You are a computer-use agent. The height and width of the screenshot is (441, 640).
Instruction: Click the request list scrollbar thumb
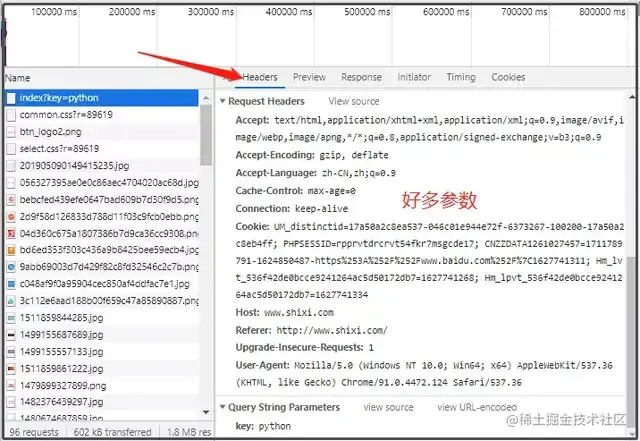coord(206,135)
